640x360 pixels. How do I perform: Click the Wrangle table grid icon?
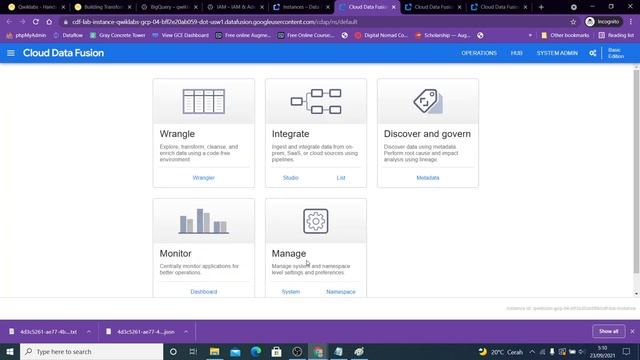click(204, 101)
